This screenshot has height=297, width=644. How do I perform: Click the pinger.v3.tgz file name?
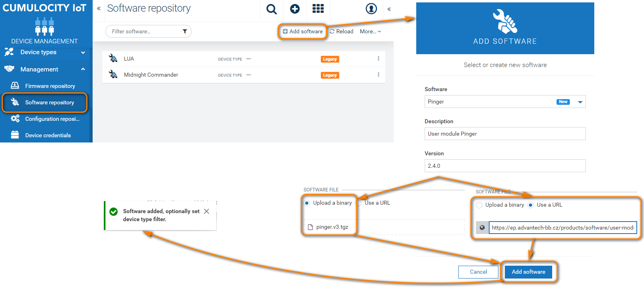(x=332, y=227)
